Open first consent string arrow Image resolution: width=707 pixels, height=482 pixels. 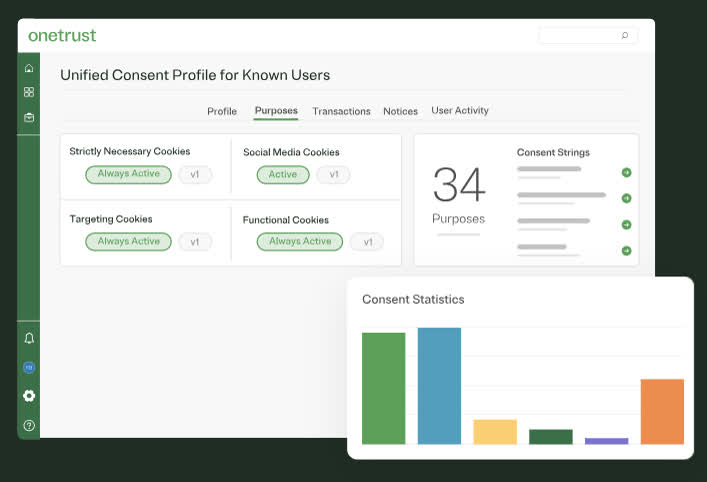(626, 172)
